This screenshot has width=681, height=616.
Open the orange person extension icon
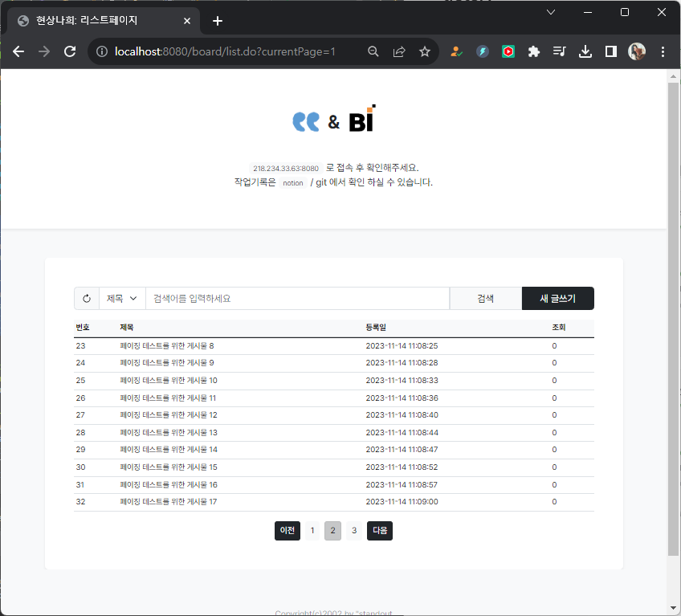[x=456, y=51]
